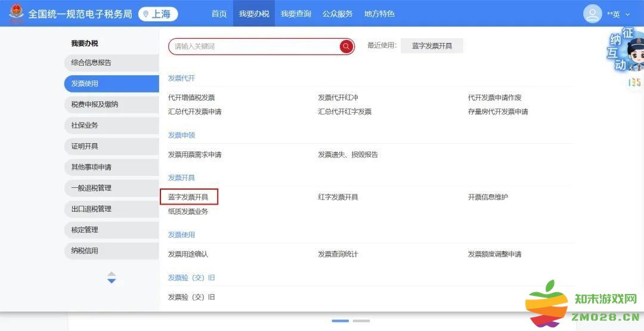Open 发票代开红冲 link

[x=338, y=98]
